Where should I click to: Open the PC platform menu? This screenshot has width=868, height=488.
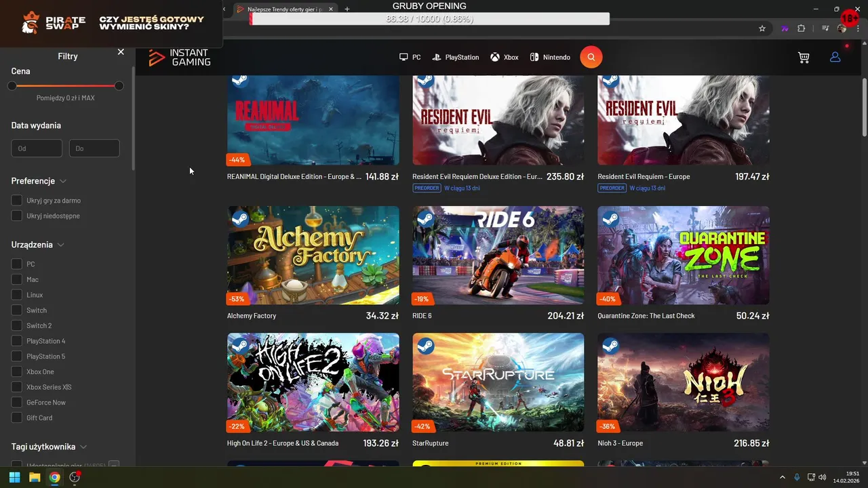pyautogui.click(x=410, y=58)
